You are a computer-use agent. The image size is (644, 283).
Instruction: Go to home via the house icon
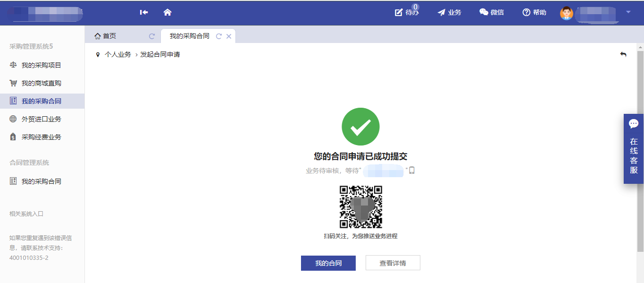point(167,12)
